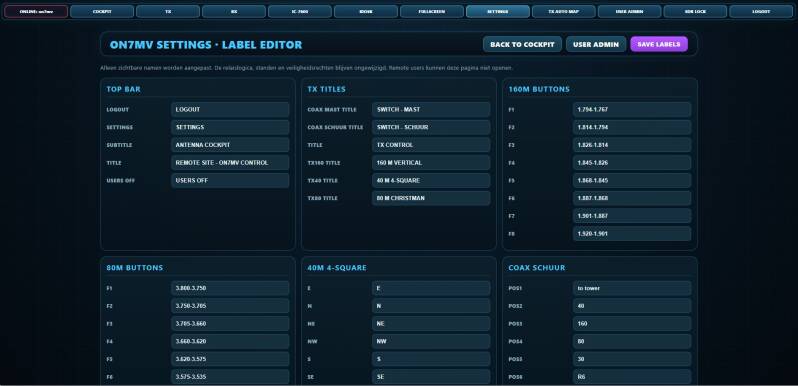
Task: Click the SUBTITLE row label in Top Bar
Action: click(x=119, y=145)
